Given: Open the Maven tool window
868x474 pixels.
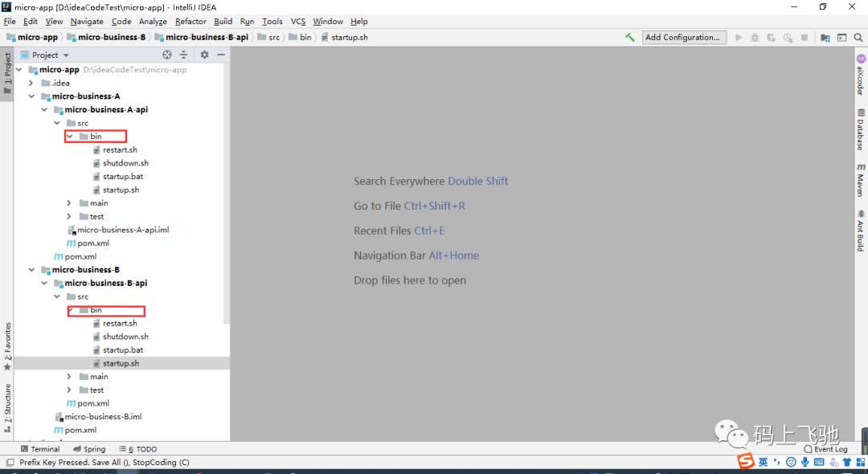Looking at the screenshot, I should pyautogui.click(x=860, y=180).
